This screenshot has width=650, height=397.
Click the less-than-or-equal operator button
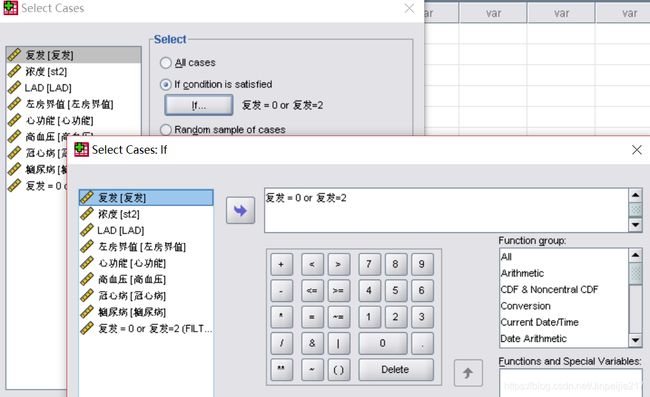pos(312,291)
